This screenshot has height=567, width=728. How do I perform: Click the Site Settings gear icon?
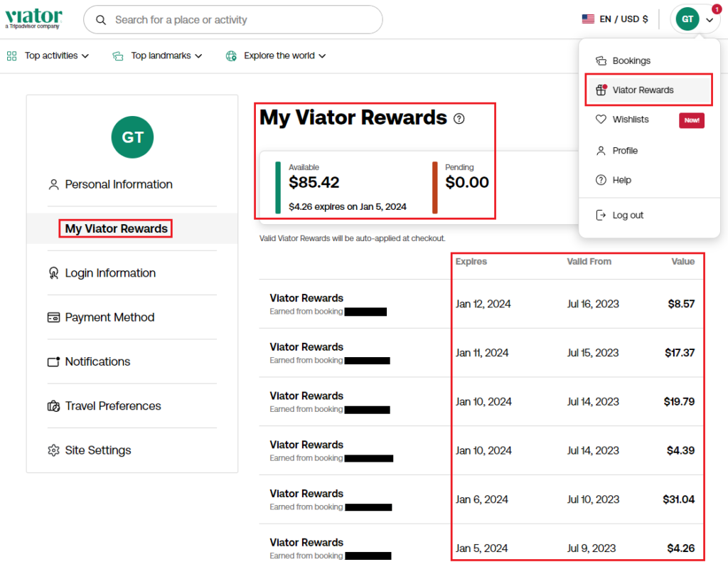point(53,450)
